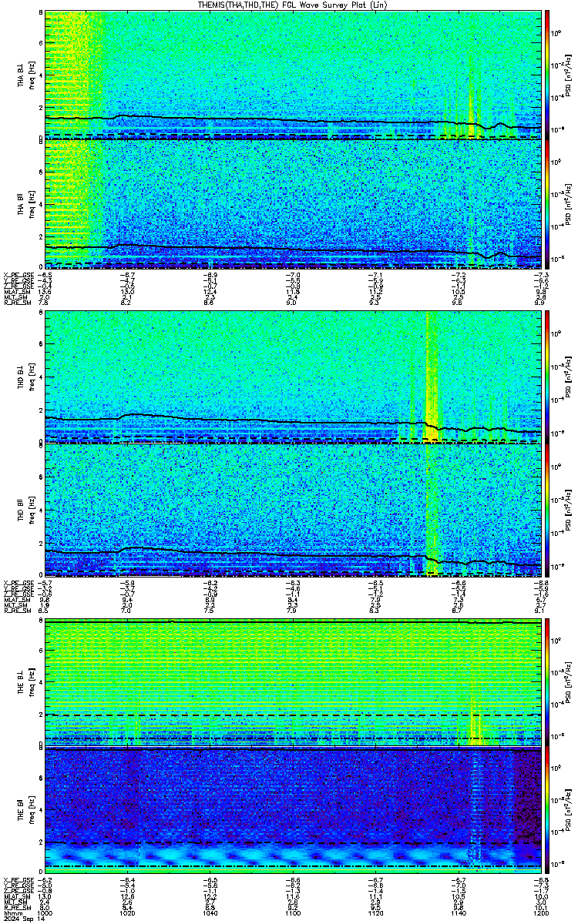Click the PSD units label of THA B-parallel colorbar
Viewport: 578px width, 924px height.
point(569,204)
